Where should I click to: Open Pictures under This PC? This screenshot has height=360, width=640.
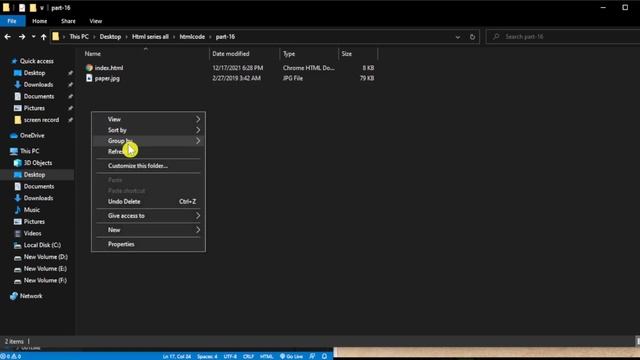34,222
